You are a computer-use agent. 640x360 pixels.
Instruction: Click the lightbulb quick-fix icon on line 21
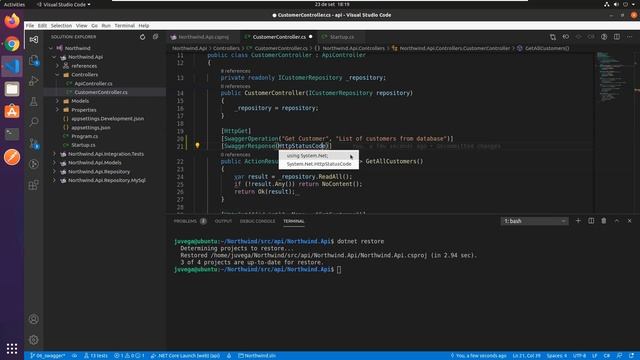click(197, 145)
